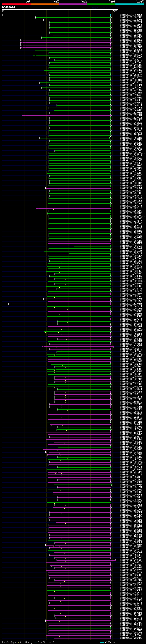Click the UniRef100_Q0BNB0 label
This screenshot has width=146, height=644.
coord(131,608)
